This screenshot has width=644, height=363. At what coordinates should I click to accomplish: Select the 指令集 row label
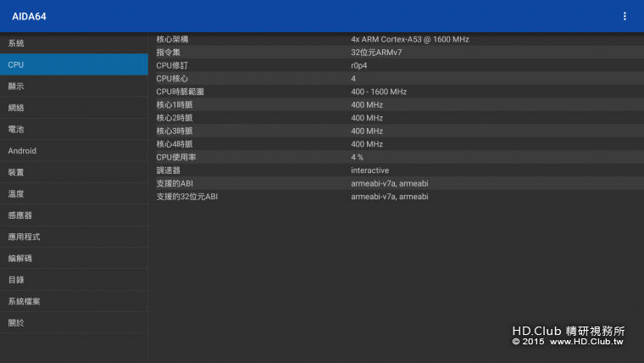tap(168, 53)
